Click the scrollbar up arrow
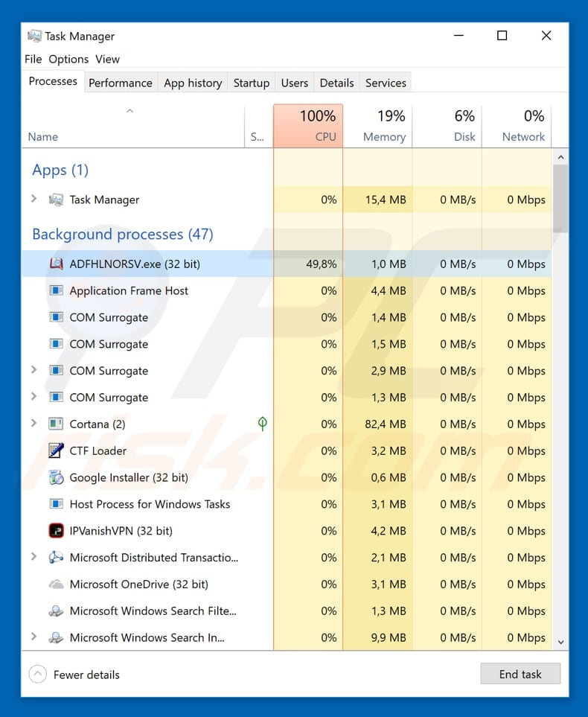 tap(560, 157)
